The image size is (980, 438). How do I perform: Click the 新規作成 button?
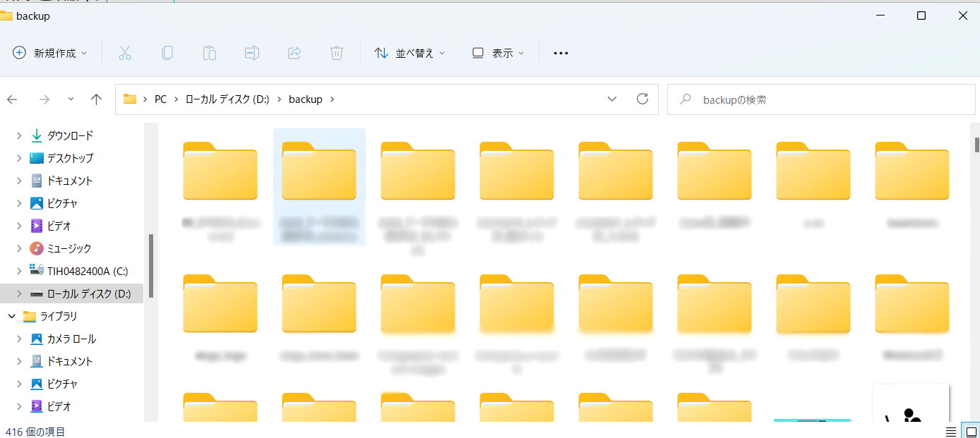point(50,53)
